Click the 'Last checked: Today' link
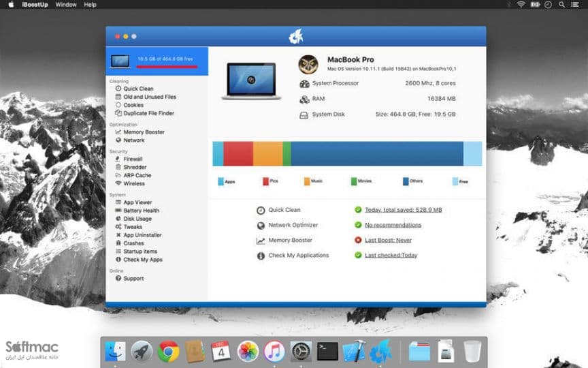The image size is (588, 368). point(391,256)
